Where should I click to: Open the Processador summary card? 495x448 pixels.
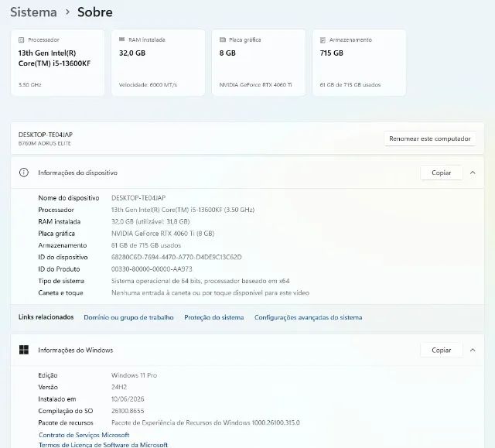[x=57, y=63]
